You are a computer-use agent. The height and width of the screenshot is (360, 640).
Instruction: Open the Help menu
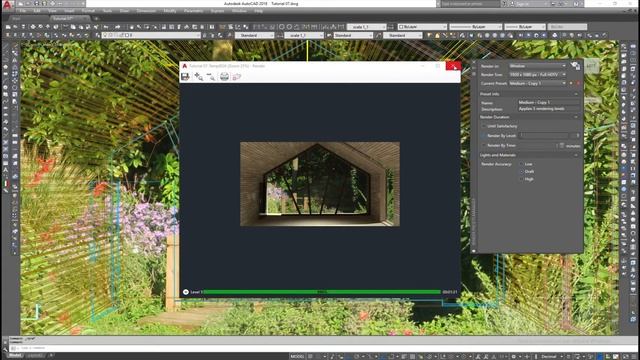258,11
